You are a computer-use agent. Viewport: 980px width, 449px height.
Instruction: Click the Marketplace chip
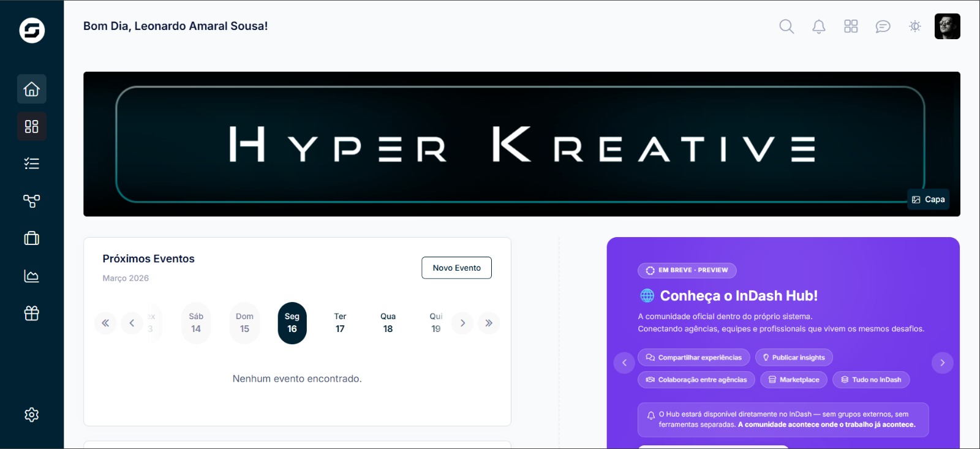pos(794,380)
